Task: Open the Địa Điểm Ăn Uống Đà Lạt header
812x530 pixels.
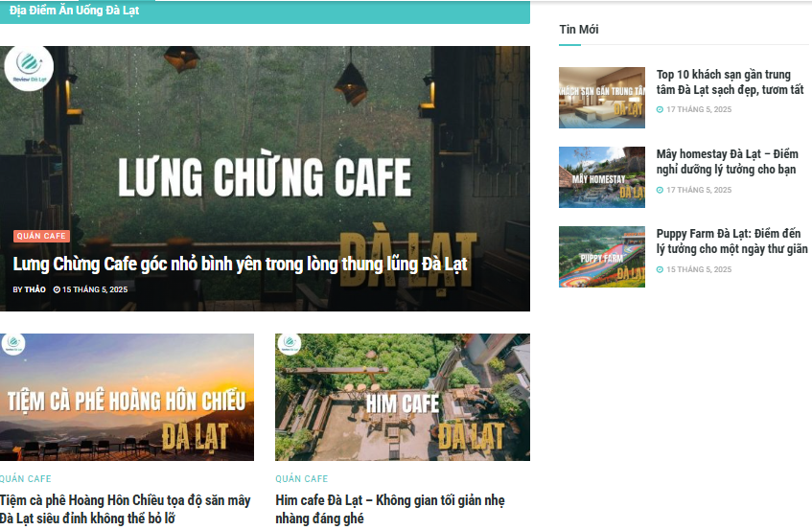Action: click(x=74, y=11)
